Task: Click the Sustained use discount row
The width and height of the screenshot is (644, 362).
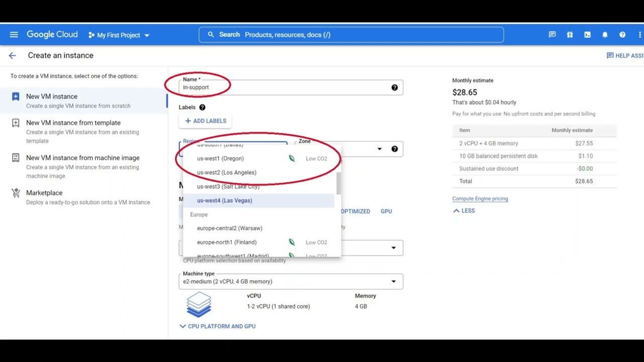Action: coord(534,168)
